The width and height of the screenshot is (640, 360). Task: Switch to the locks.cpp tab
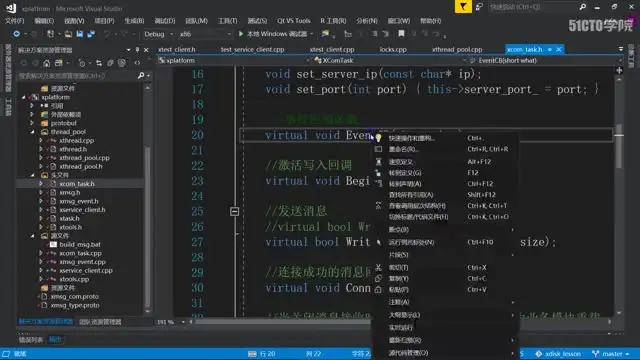[393, 49]
